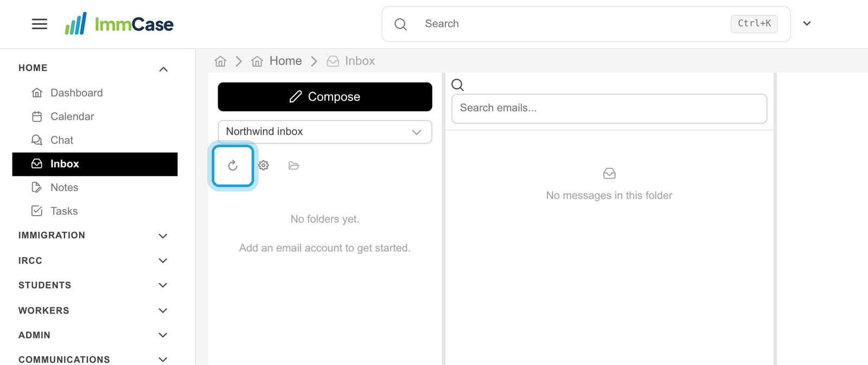The height and width of the screenshot is (365, 868).
Task: Select Inbox in the sidebar
Action: pyautogui.click(x=95, y=164)
